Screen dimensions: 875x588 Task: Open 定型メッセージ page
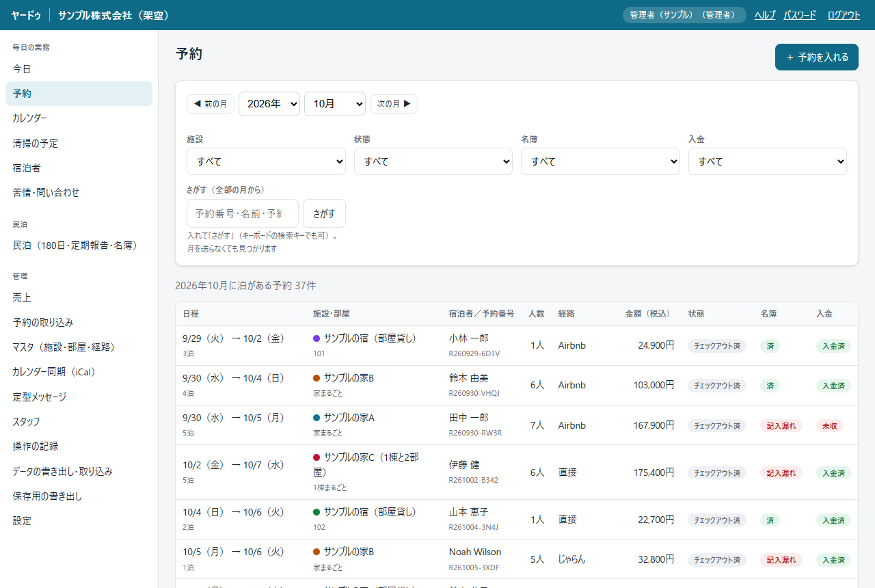(x=79, y=397)
